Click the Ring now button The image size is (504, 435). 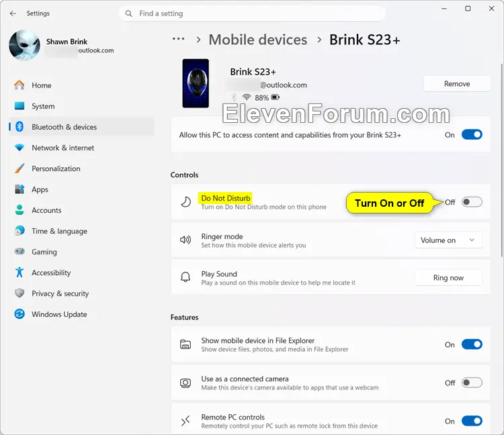coord(448,278)
